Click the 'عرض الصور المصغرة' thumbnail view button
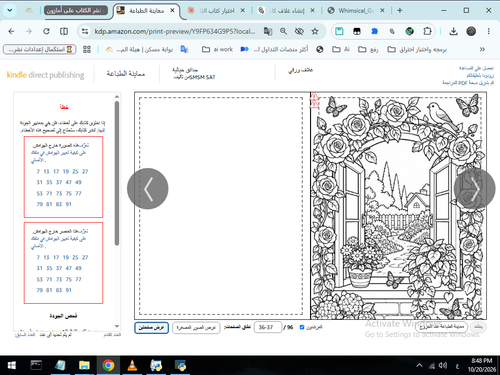 [196, 328]
